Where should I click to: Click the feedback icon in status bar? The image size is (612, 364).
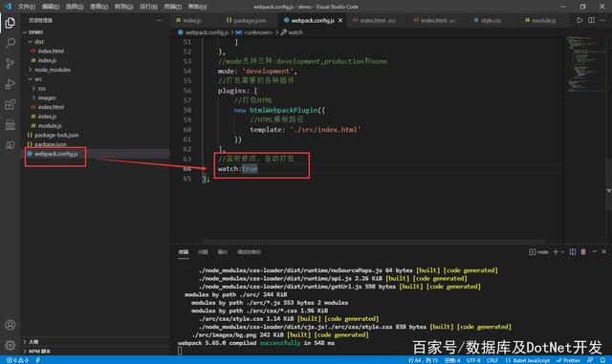pos(590,360)
